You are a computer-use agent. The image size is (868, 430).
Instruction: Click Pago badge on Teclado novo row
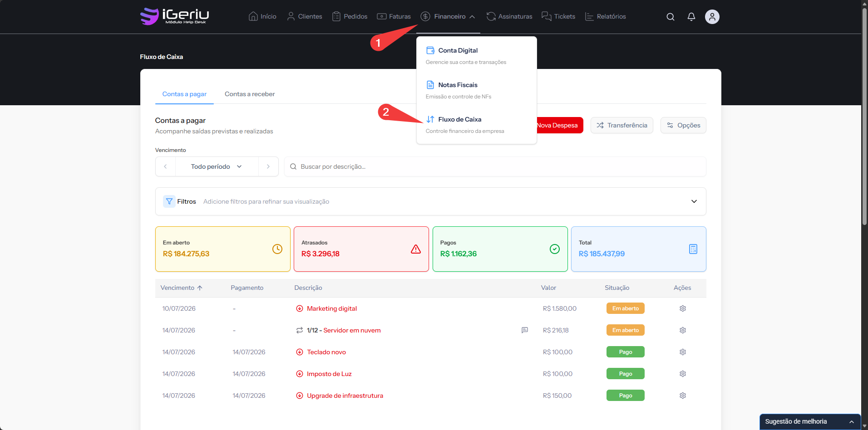[626, 352]
